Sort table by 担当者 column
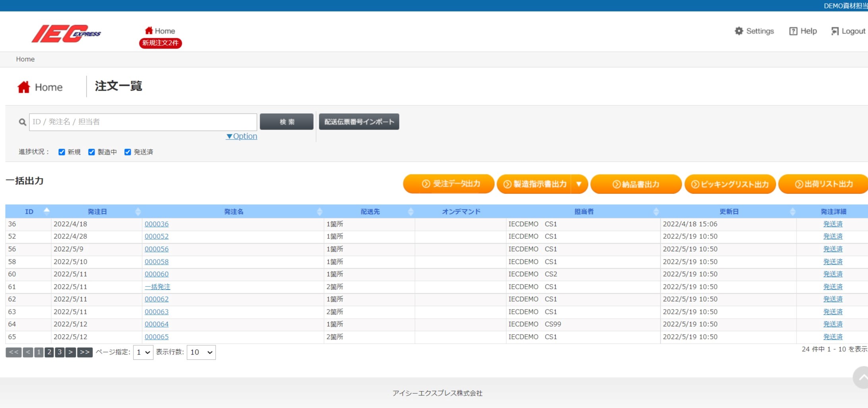 click(x=584, y=211)
